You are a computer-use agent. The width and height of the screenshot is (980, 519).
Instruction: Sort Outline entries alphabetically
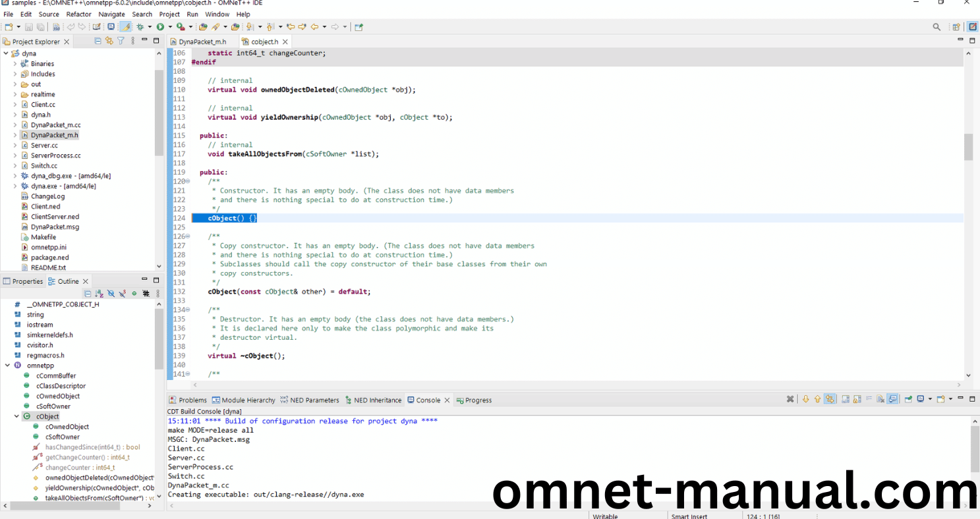pyautogui.click(x=99, y=294)
